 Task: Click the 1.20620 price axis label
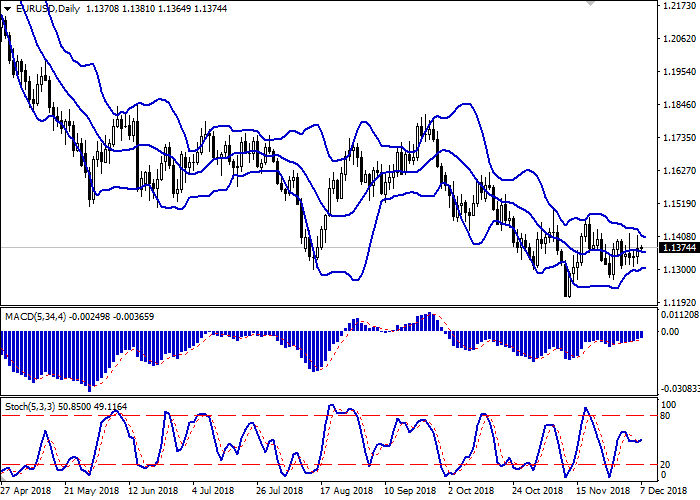click(x=680, y=38)
